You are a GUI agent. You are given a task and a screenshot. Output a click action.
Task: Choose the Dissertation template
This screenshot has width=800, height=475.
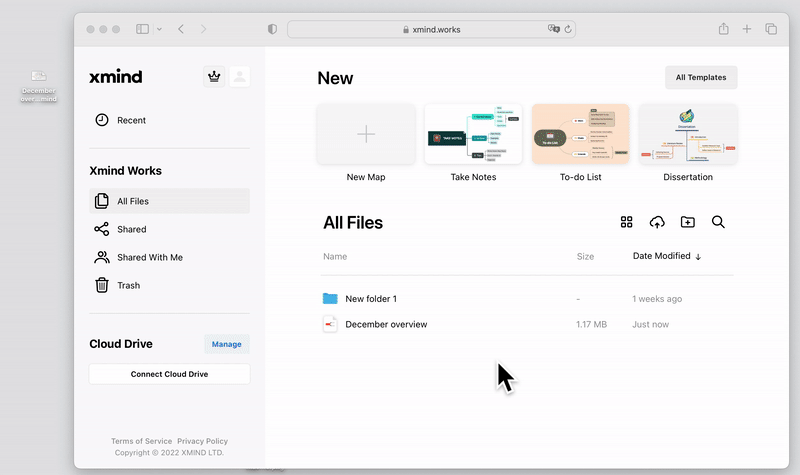(x=688, y=134)
